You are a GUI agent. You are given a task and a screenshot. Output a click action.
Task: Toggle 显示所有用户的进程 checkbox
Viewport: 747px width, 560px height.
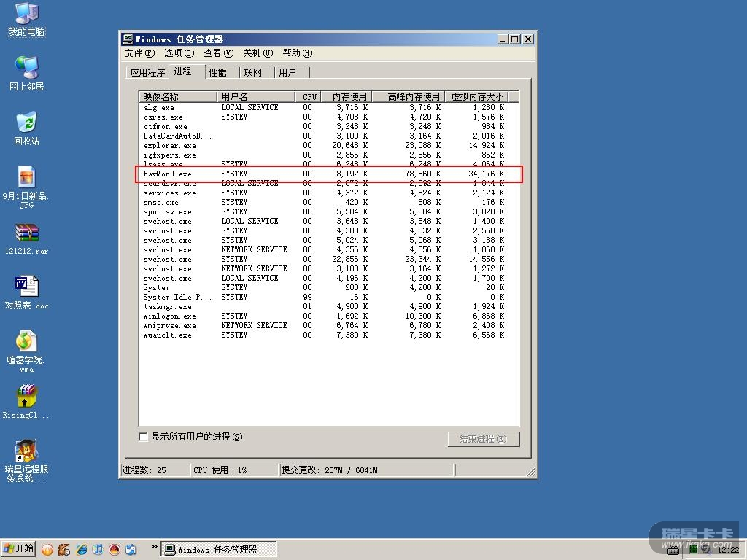point(143,437)
